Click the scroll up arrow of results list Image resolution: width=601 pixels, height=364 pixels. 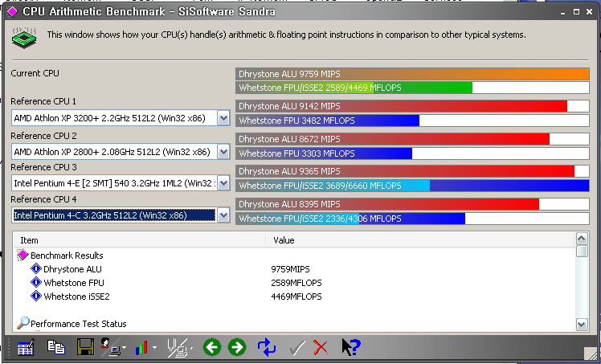click(x=582, y=239)
